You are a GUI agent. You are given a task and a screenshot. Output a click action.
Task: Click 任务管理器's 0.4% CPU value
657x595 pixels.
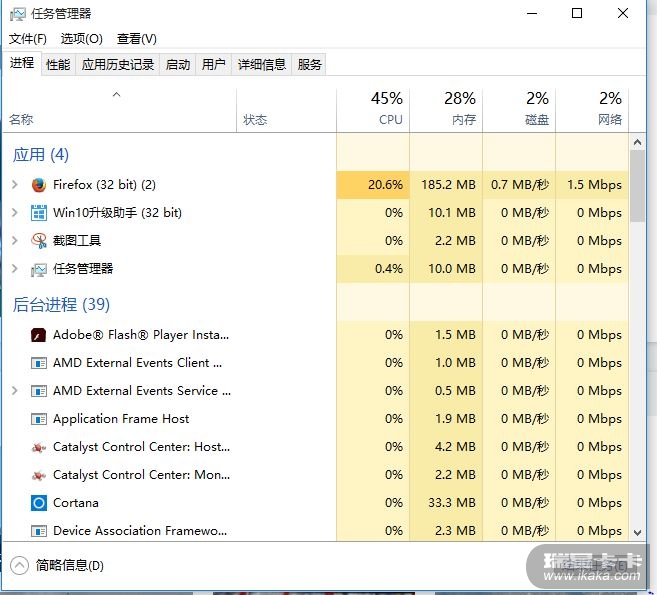[x=389, y=269]
